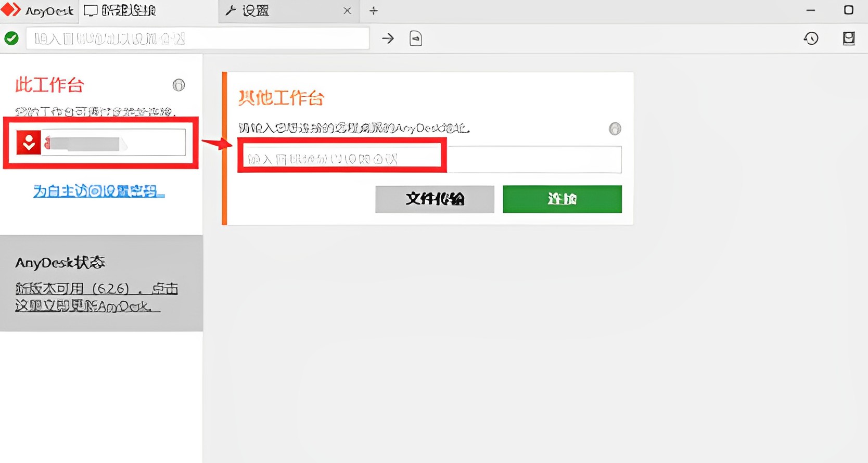This screenshot has width=868, height=463.
Task: Click the info icon beside 此工作台
Action: coord(178,85)
